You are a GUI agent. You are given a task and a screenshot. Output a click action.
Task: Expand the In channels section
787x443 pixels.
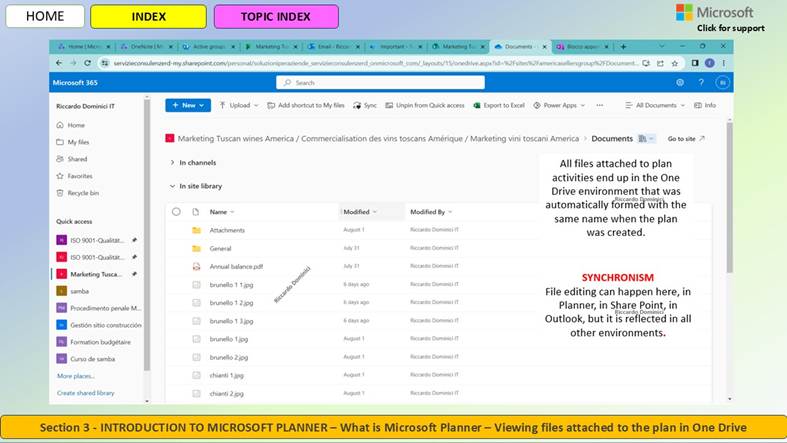point(193,163)
